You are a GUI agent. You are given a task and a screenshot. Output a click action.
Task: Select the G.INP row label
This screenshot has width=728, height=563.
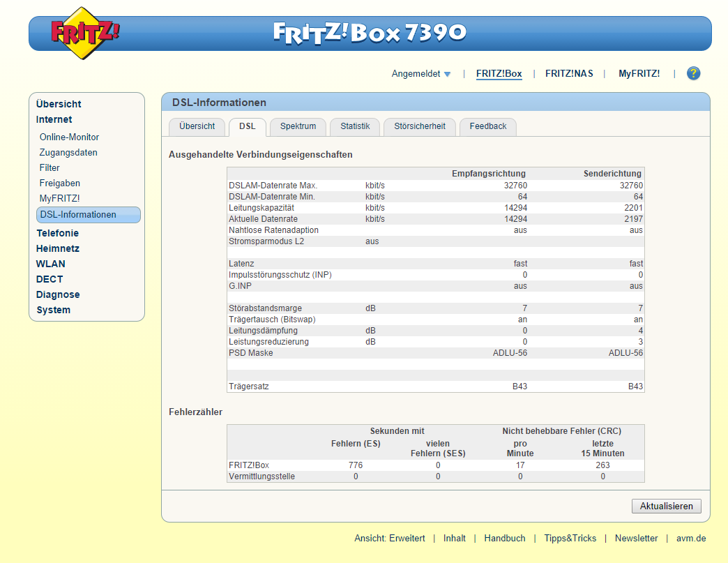[240, 285]
